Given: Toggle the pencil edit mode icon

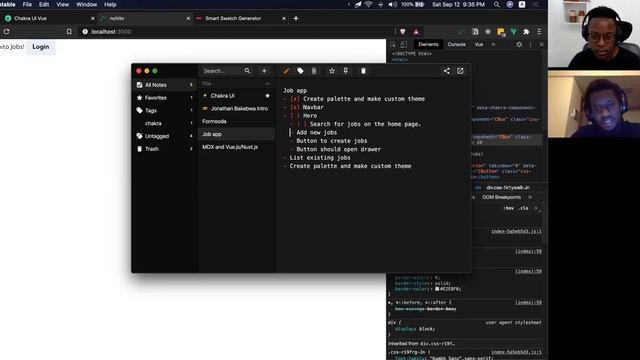Looking at the screenshot, I should [286, 71].
